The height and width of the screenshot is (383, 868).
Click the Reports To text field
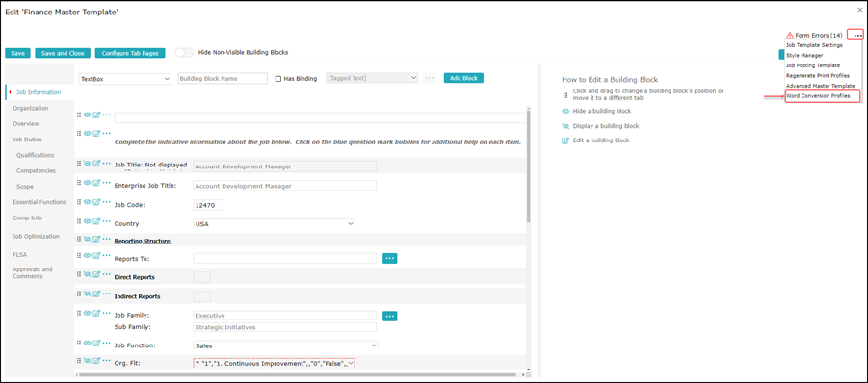(x=284, y=258)
